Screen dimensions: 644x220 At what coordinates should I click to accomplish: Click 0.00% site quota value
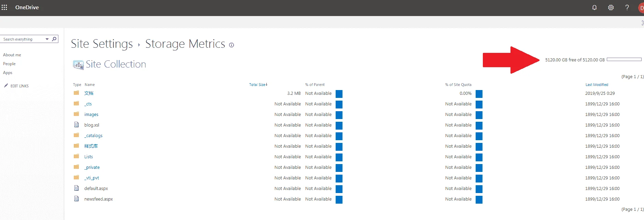click(x=465, y=93)
